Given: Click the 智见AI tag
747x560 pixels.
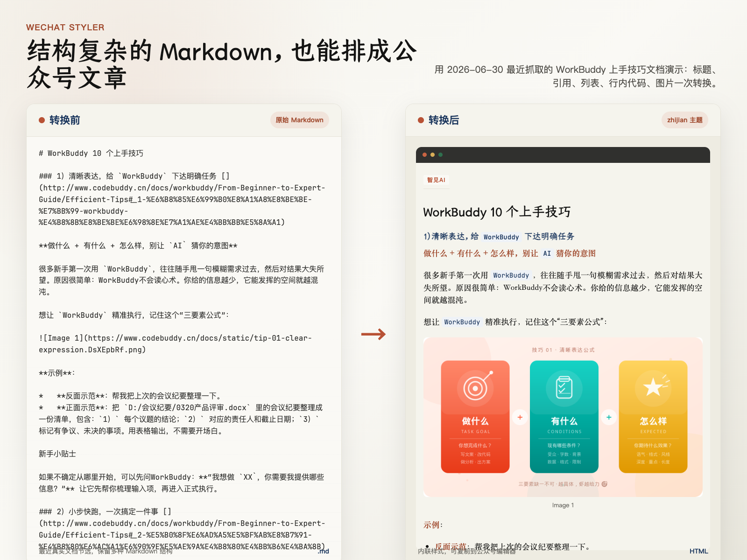Looking at the screenshot, I should coord(436,180).
